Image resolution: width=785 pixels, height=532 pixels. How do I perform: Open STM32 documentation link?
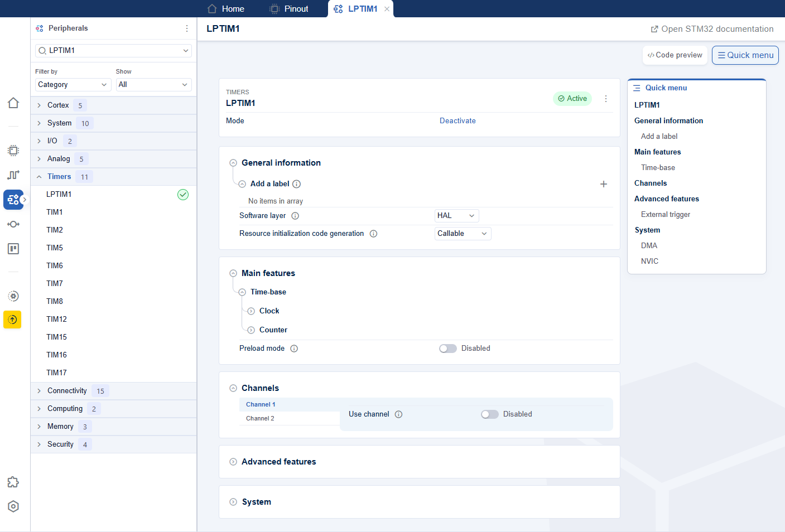(x=712, y=29)
